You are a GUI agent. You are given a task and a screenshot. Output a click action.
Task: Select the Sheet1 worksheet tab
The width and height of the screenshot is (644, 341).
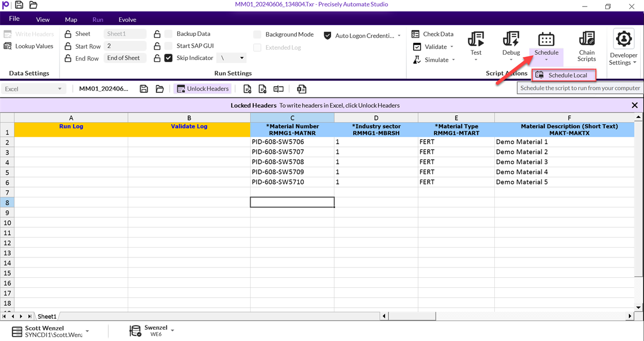point(47,316)
